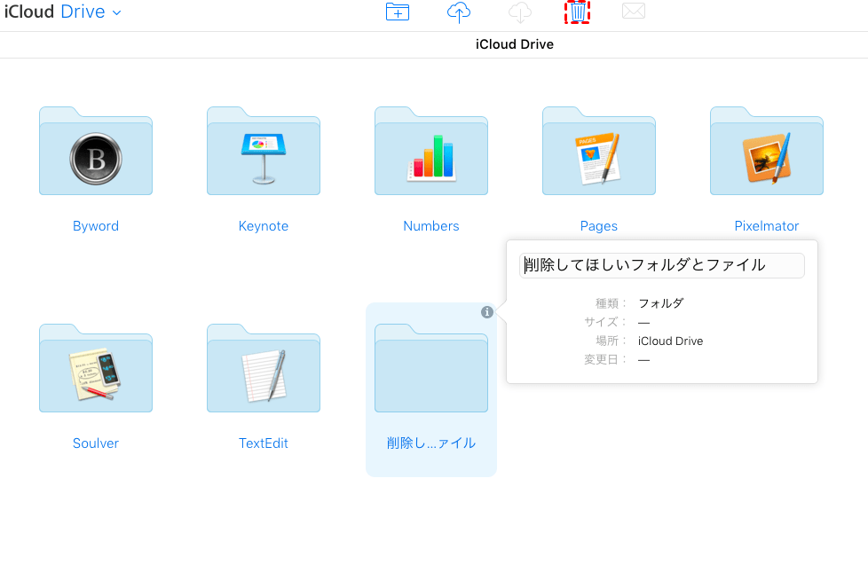This screenshot has height=588, width=868.
Task: Click the download from cloud icon
Action: [519, 12]
